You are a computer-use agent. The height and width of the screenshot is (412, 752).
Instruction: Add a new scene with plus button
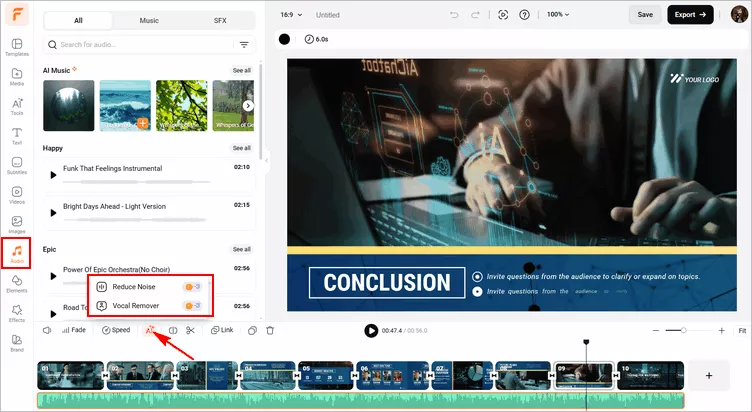709,376
